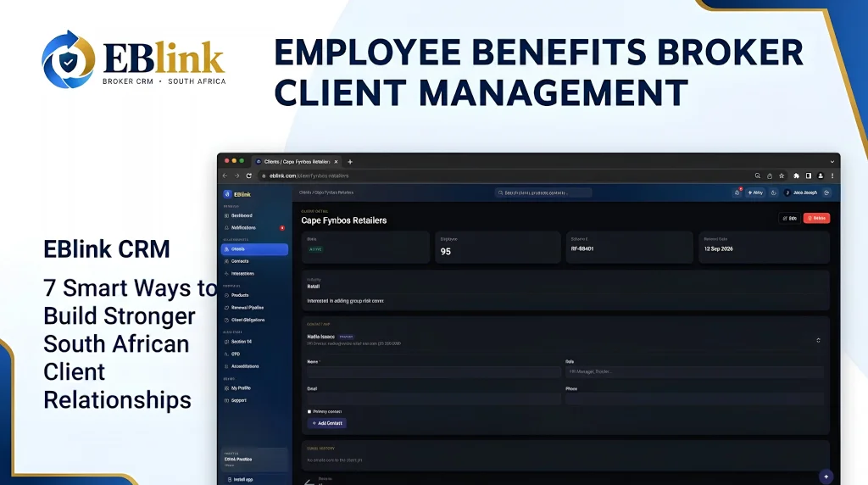
Task: Click the Abby assistant button
Action: point(755,192)
